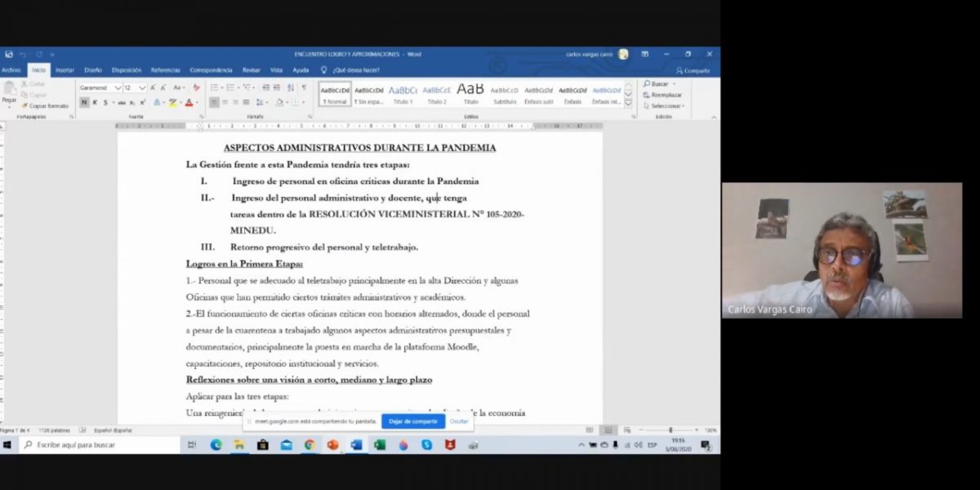The image size is (980, 490).
Task: Adjust the zoom slider in status bar
Action: (670, 430)
